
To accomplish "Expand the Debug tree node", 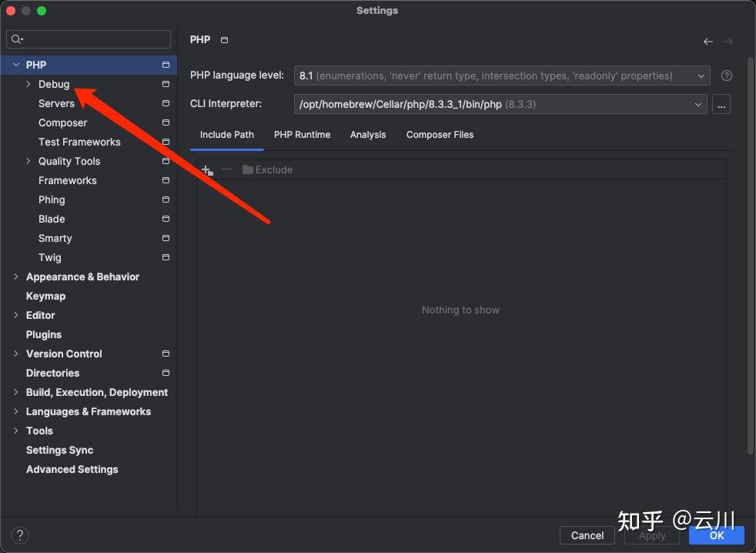I will tap(28, 84).
